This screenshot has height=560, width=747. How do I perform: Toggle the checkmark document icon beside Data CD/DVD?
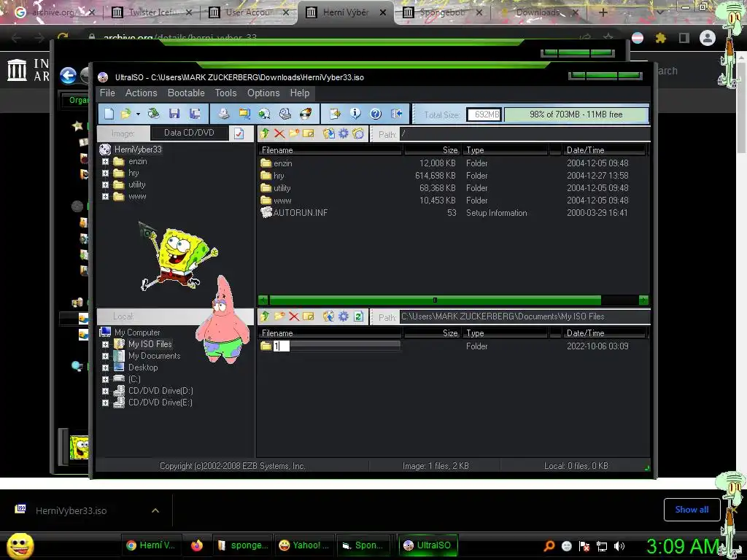coord(239,133)
